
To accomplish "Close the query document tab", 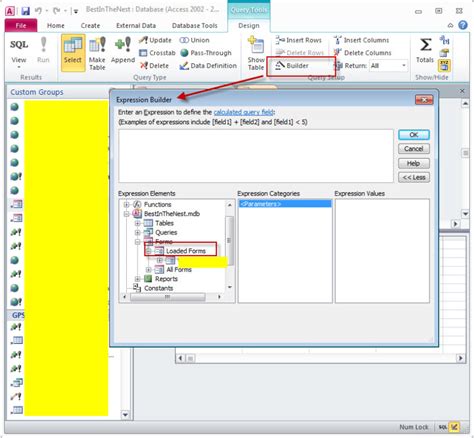I will tap(462, 91).
